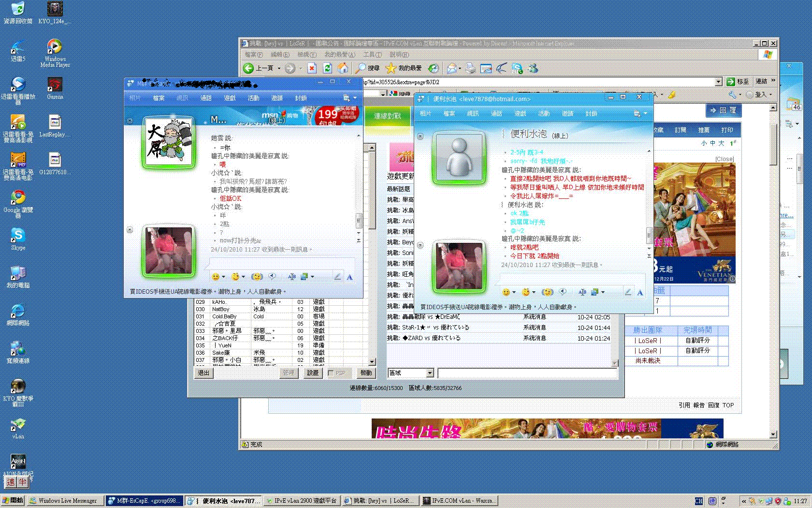This screenshot has height=508, width=812.
Task: Click the 引用 quote link on forum post
Action: [x=684, y=405]
